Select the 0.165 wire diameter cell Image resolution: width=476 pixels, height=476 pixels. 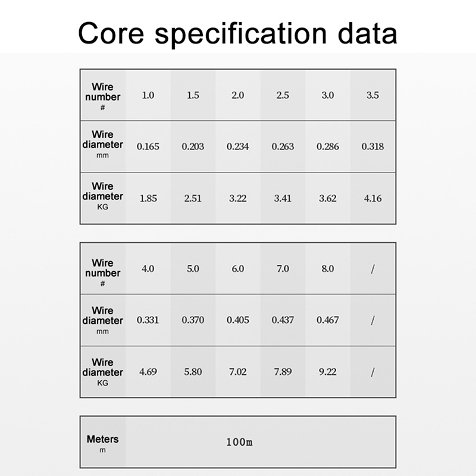[x=148, y=146]
